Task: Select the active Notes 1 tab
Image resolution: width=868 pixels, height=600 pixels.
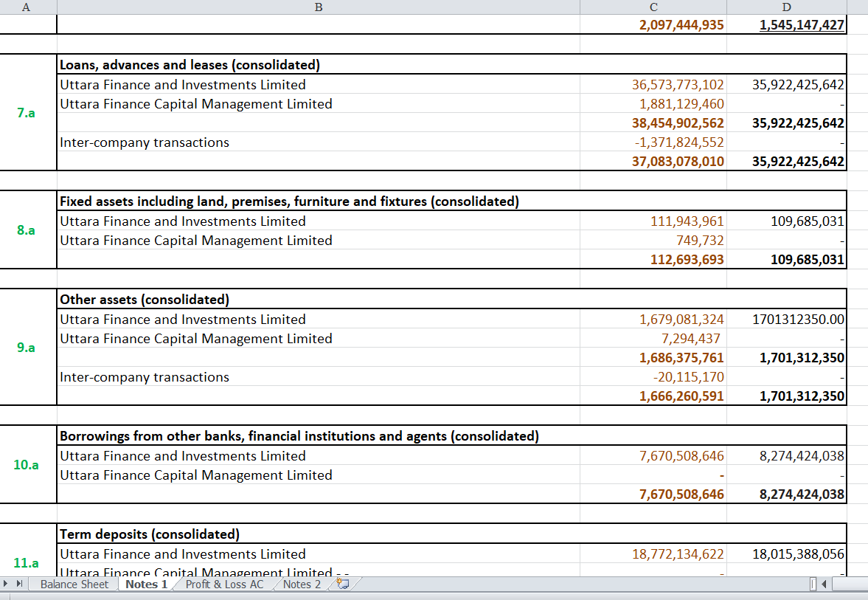Action: tap(145, 584)
